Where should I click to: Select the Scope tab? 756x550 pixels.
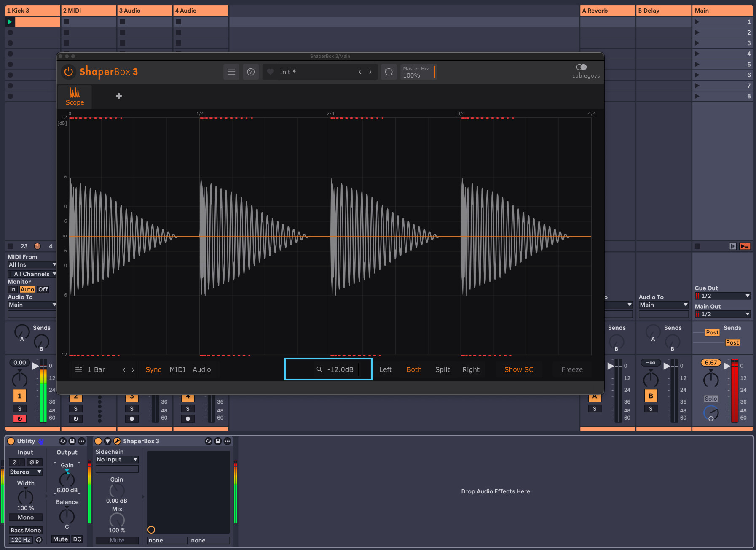click(75, 97)
